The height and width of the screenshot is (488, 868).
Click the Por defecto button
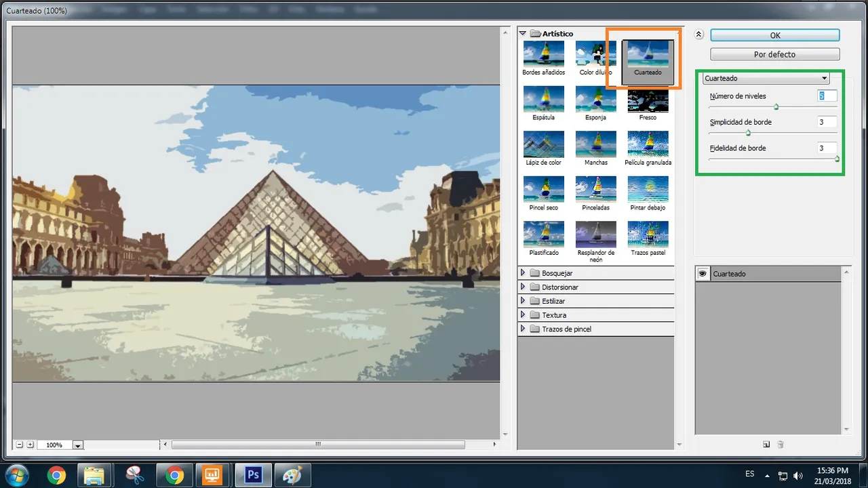pos(775,54)
